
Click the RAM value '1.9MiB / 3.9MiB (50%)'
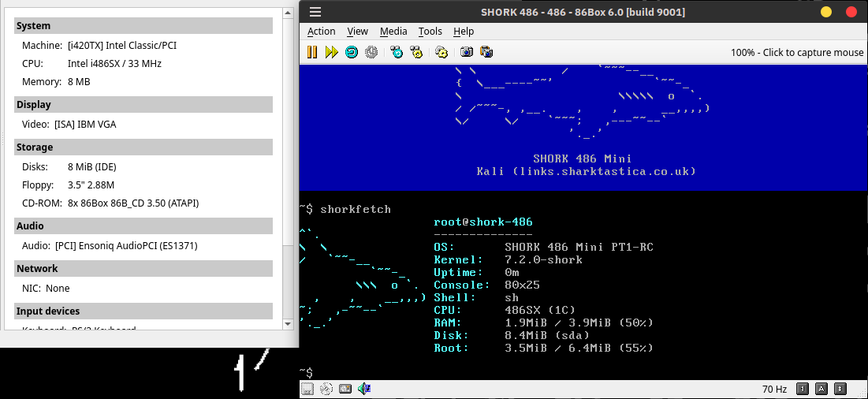coord(579,323)
